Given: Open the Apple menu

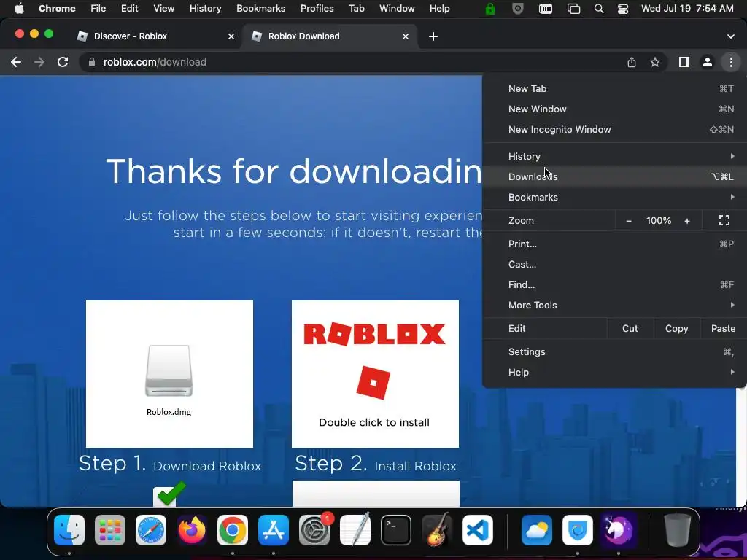Looking at the screenshot, I should [x=19, y=8].
